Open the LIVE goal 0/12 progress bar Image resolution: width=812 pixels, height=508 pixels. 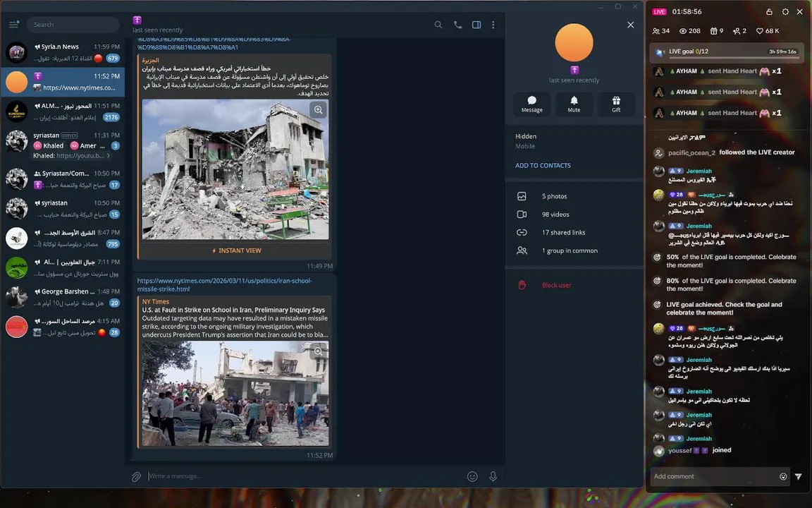point(727,52)
